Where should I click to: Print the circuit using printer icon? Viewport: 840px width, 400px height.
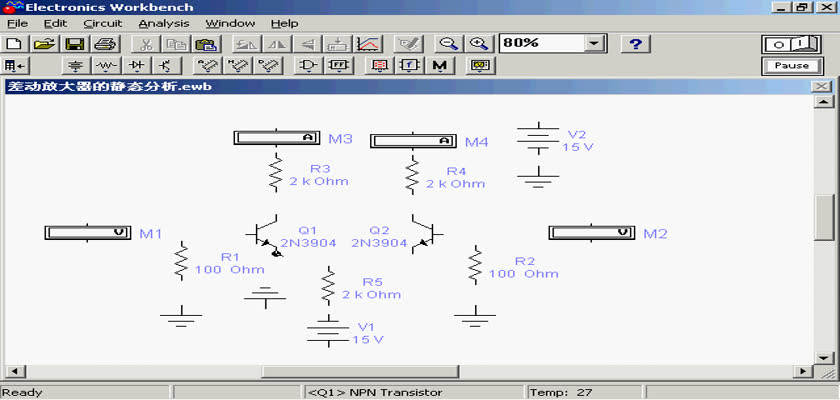click(106, 44)
